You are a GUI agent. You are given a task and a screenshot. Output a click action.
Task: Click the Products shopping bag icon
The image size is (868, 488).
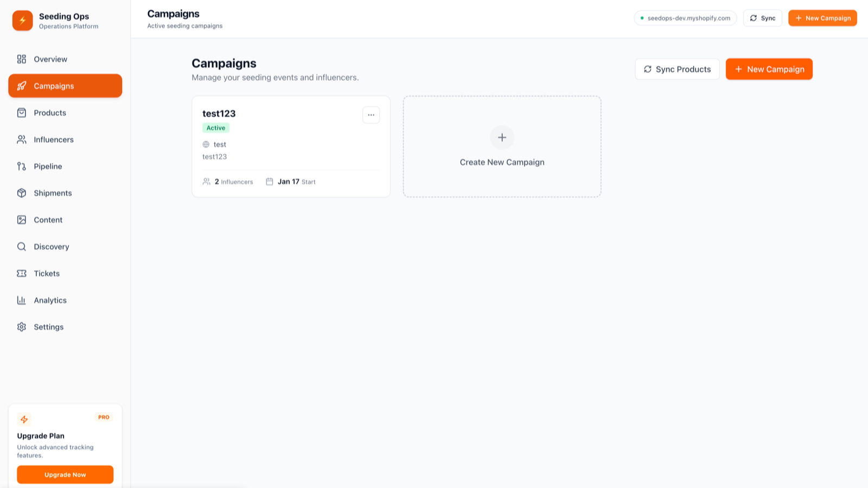click(22, 113)
